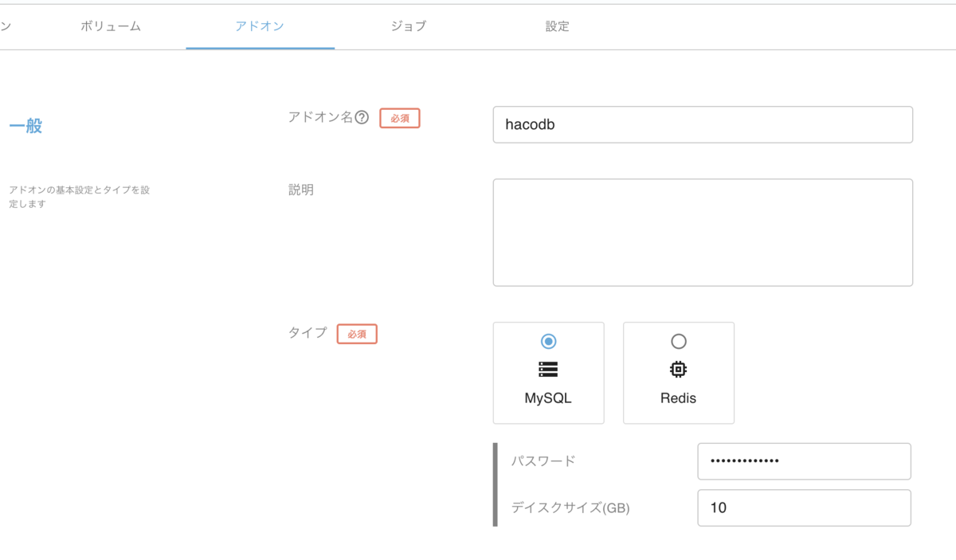This screenshot has width=956, height=560.
Task: Click the 一般 section heading
Action: pos(25,126)
